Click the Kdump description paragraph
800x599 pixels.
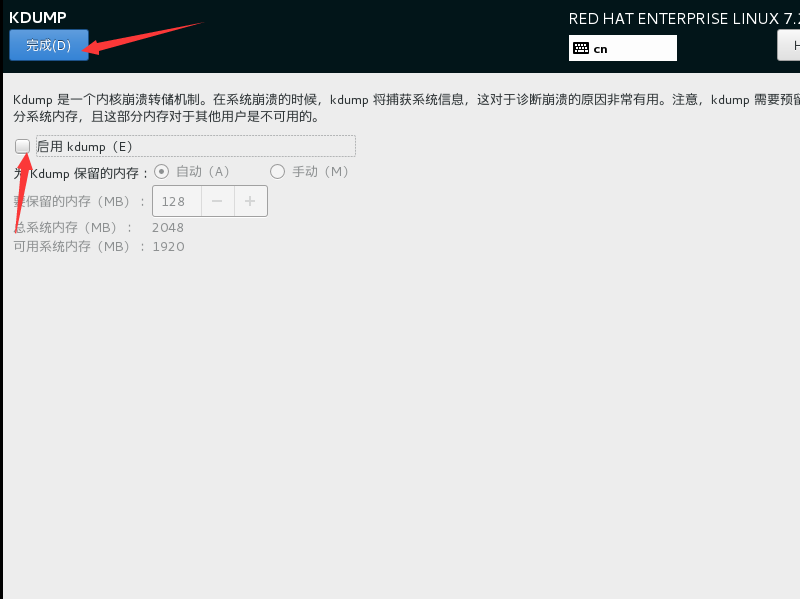coord(406,108)
